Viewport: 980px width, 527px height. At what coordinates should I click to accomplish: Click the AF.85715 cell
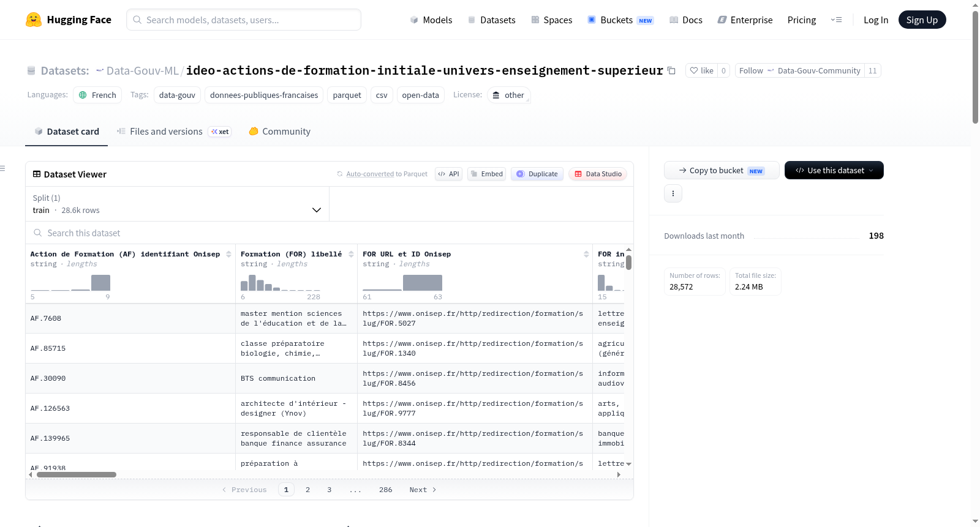pos(130,348)
